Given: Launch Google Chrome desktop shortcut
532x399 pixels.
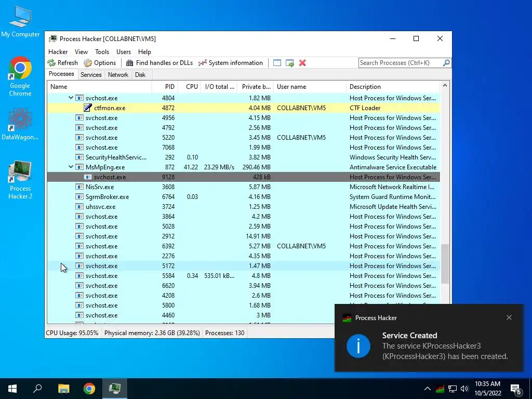Looking at the screenshot, I should (x=20, y=76).
